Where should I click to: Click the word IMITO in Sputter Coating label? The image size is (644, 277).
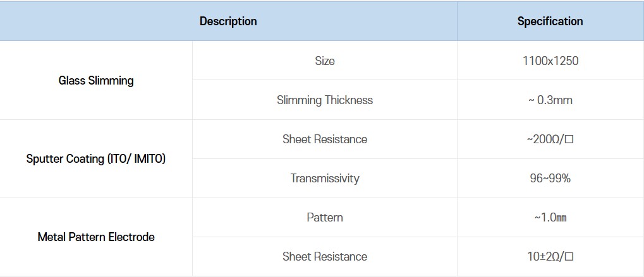[x=149, y=159]
